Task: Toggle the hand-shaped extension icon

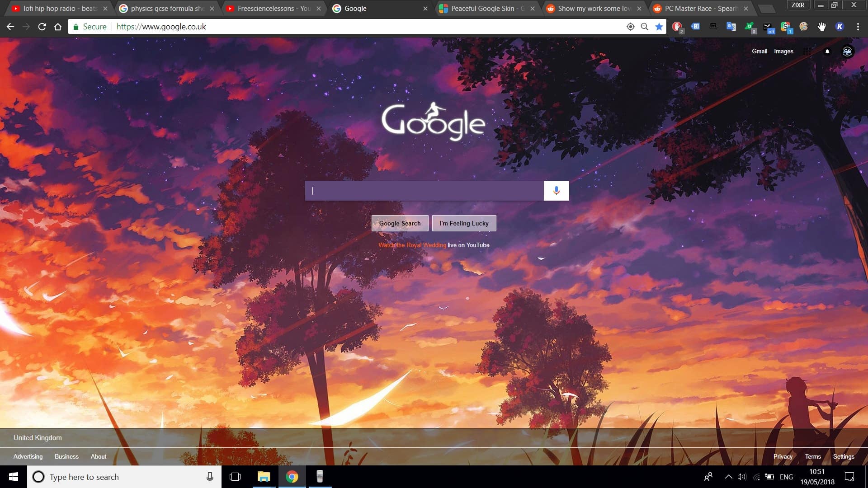Action: [822, 26]
